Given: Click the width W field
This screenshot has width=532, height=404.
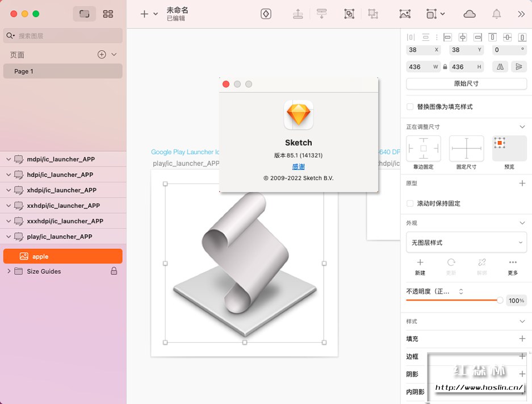Looking at the screenshot, I should (424, 66).
